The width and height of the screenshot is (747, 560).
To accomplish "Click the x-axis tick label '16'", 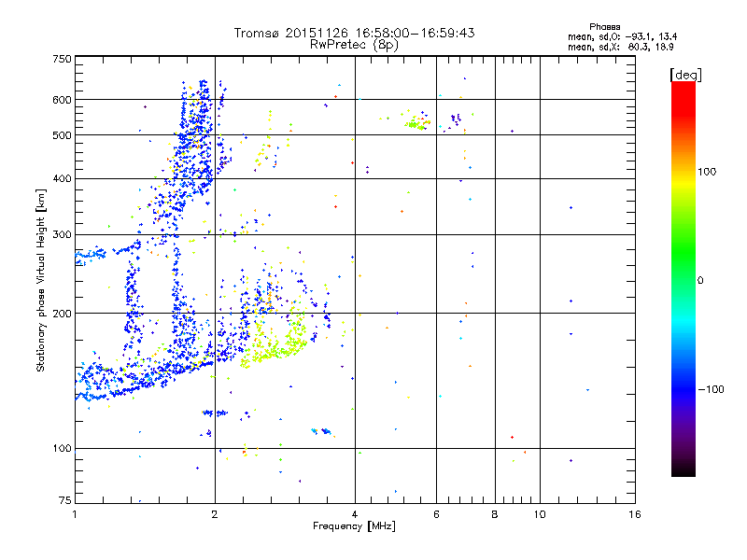I will point(635,514).
